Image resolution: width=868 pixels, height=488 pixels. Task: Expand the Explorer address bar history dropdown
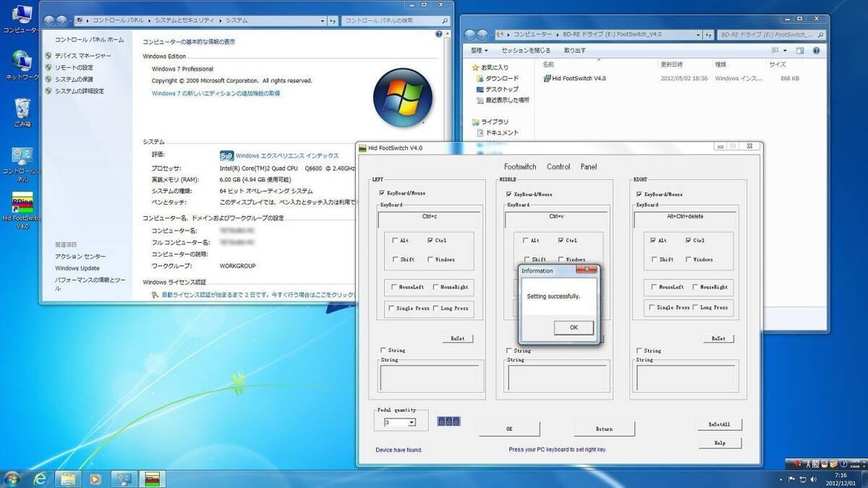[x=699, y=34]
